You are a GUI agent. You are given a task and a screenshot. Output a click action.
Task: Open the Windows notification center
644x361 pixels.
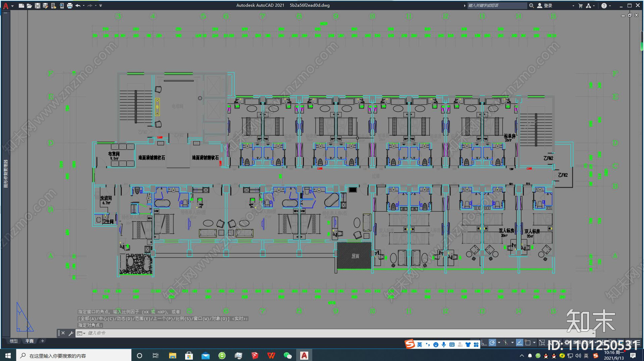click(x=633, y=355)
